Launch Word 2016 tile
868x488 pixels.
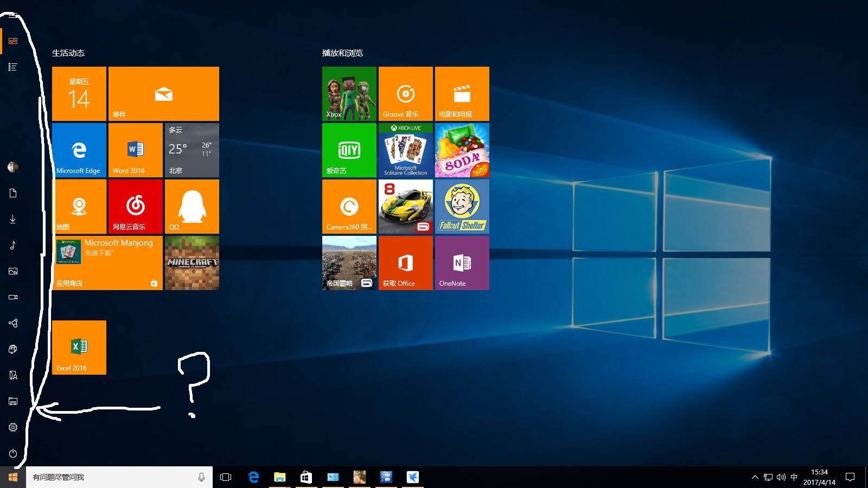point(136,150)
